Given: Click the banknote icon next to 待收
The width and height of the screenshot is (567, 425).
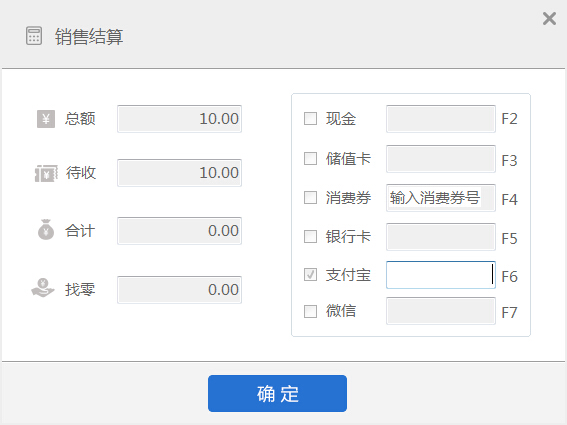Looking at the screenshot, I should click(46, 173).
